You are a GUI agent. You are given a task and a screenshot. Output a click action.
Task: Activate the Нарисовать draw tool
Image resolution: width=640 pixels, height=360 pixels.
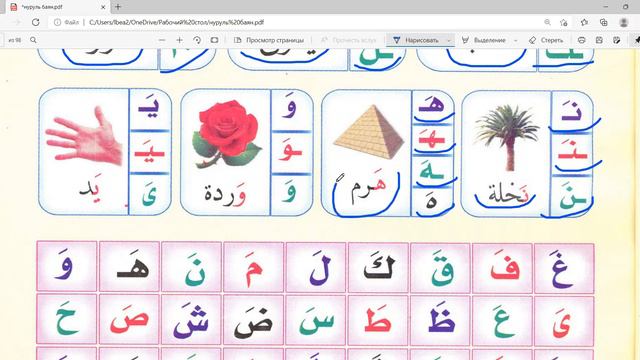(x=416, y=40)
